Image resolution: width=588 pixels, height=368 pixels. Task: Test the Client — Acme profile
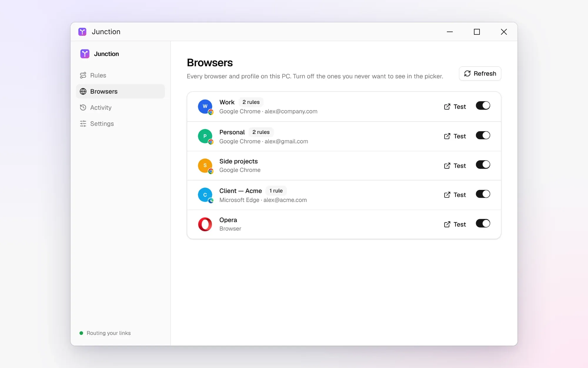point(455,195)
